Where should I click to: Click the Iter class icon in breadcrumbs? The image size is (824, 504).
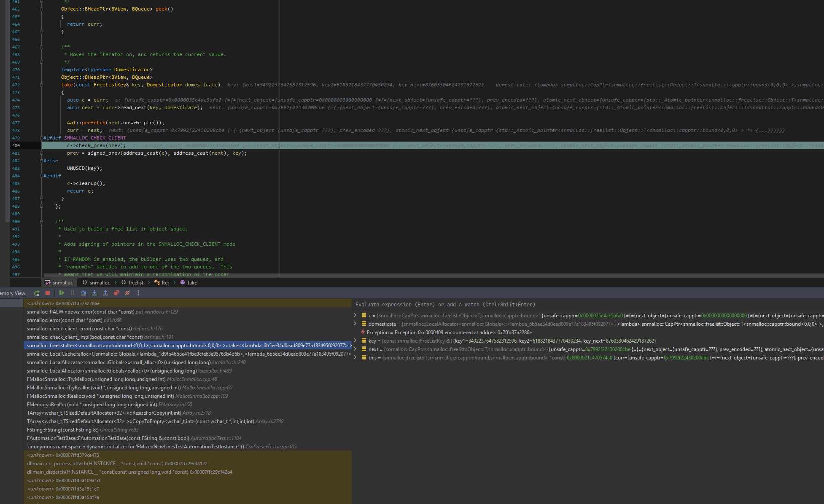157,283
